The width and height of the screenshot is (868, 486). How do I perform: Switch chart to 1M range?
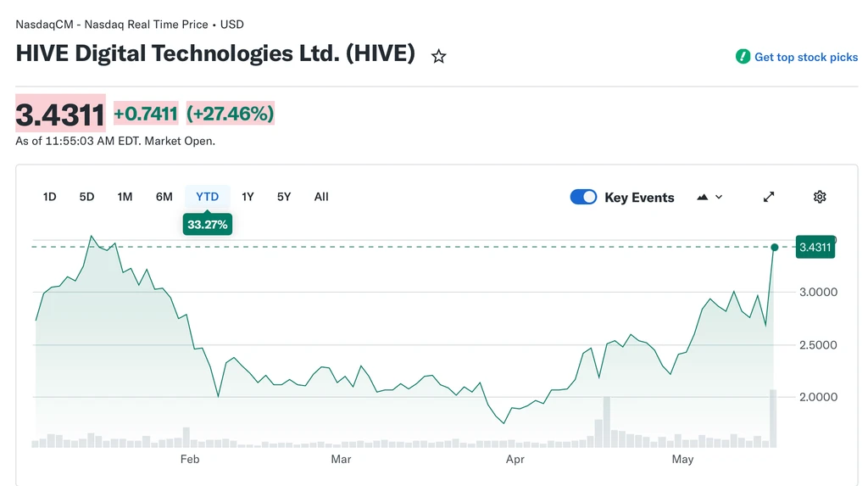[x=125, y=197]
